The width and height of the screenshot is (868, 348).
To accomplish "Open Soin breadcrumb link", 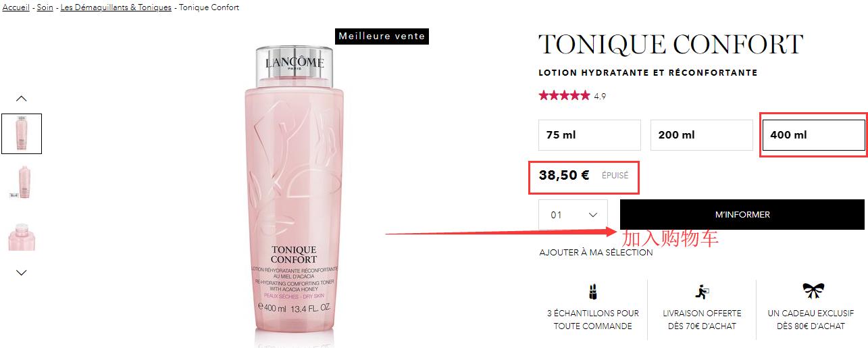I will tap(45, 7).
